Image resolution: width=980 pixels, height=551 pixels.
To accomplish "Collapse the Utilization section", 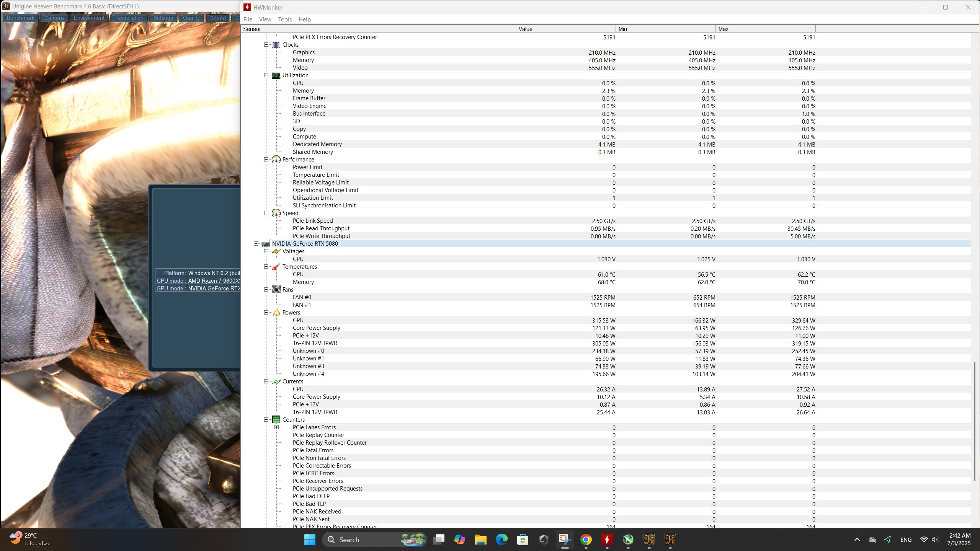I will 266,75.
